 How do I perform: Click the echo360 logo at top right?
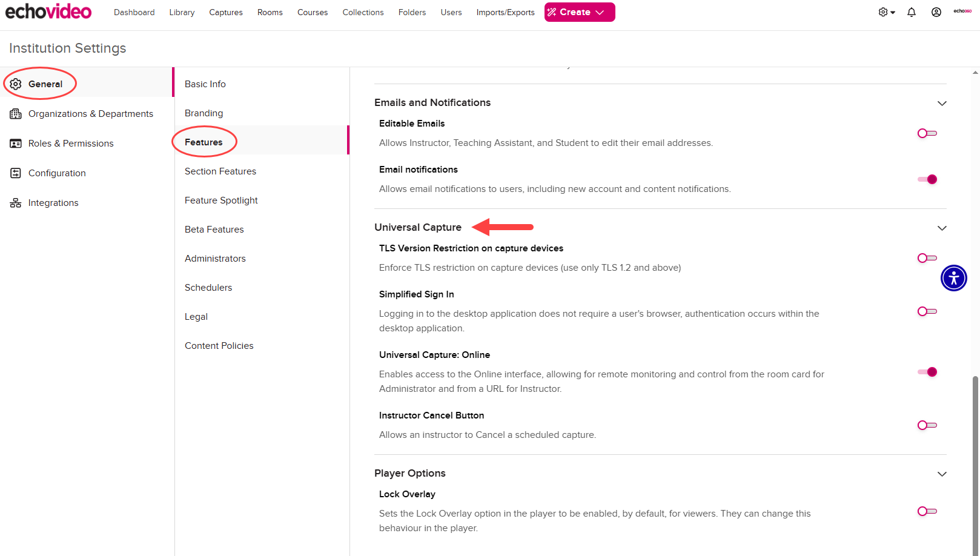click(962, 11)
